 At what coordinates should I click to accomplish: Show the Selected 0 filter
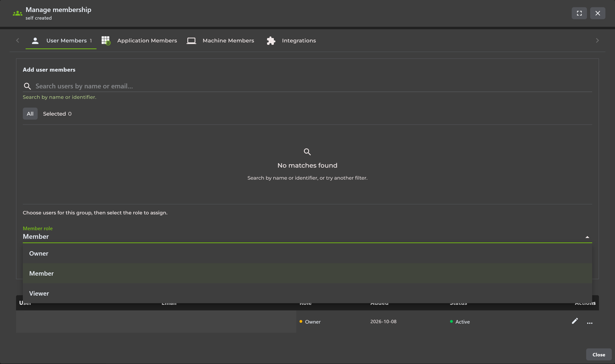(x=57, y=114)
